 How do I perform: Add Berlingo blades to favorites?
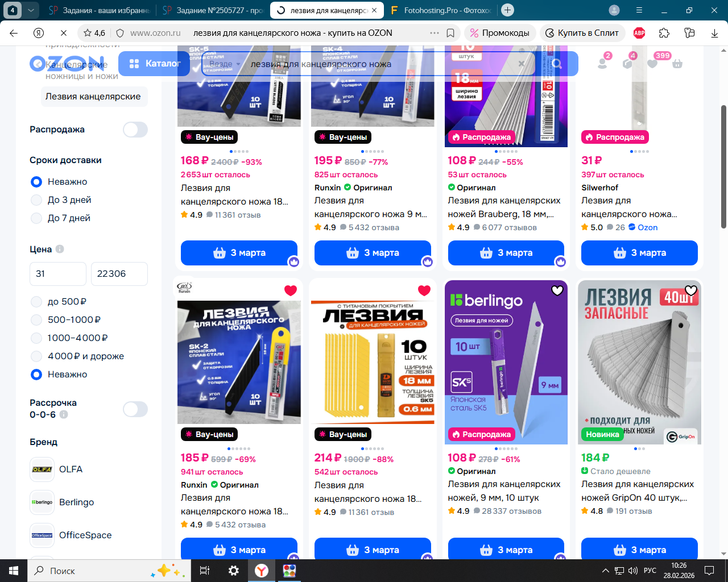pyautogui.click(x=557, y=290)
